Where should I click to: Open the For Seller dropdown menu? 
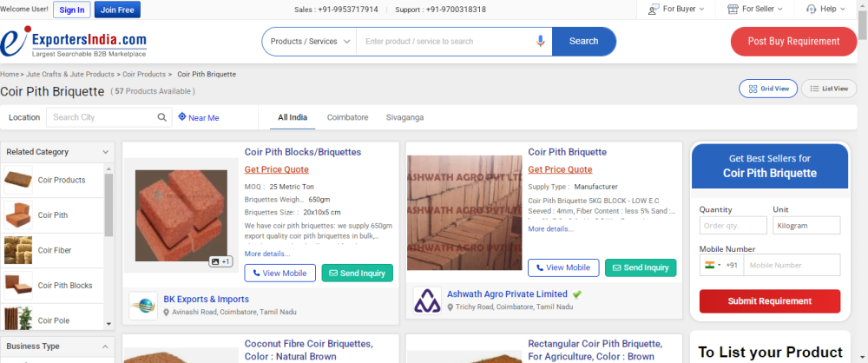[x=755, y=9]
